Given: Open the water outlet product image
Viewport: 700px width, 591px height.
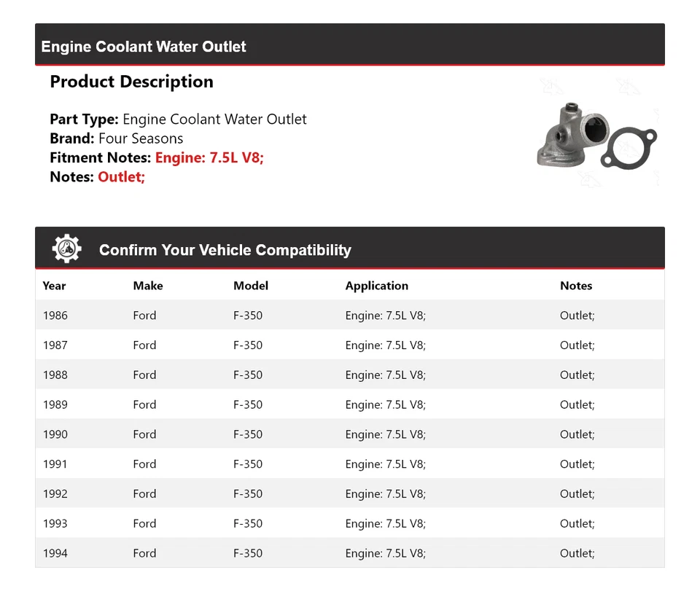Looking at the screenshot, I should tap(596, 136).
